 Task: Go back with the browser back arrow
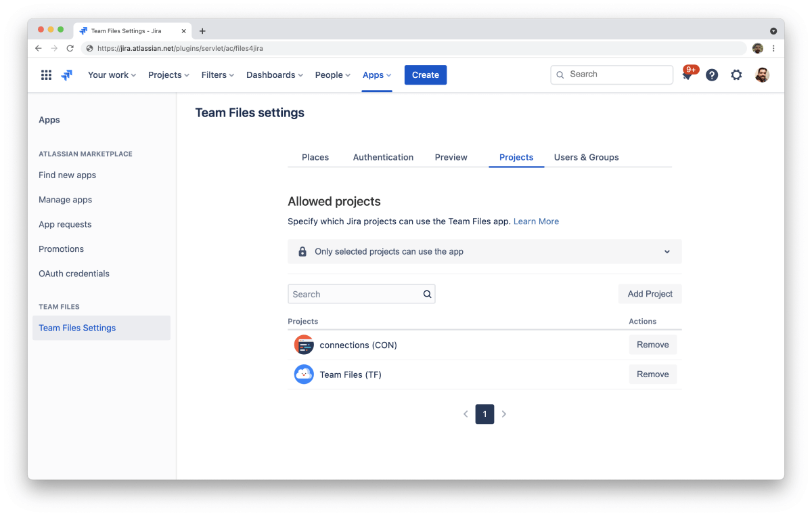coord(39,49)
